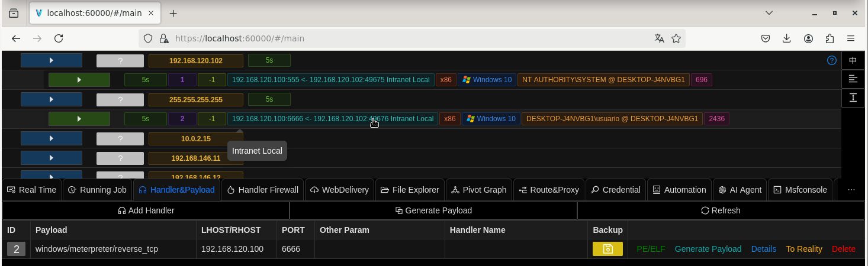Open the File Explorer tab
The height and width of the screenshot is (266, 868).
click(410, 190)
